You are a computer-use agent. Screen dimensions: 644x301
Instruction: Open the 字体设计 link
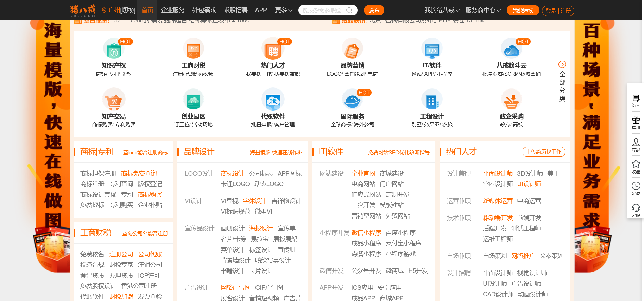click(x=254, y=201)
